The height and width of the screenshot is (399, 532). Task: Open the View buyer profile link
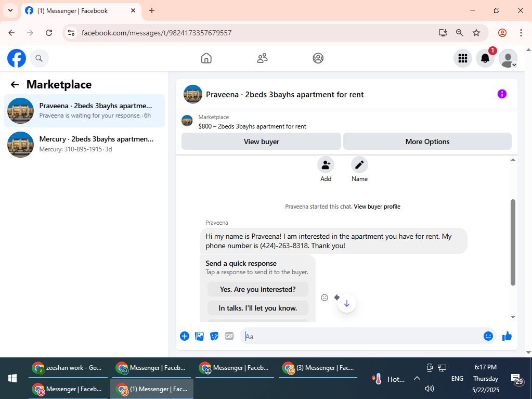tap(377, 207)
